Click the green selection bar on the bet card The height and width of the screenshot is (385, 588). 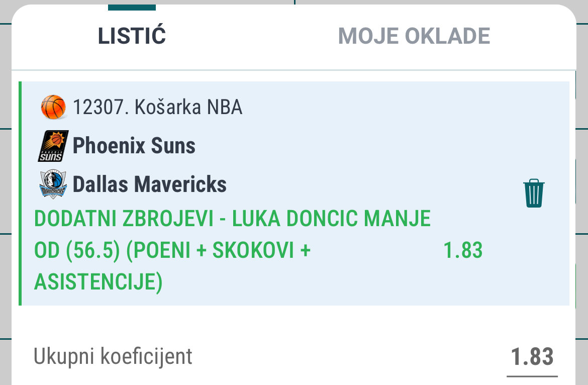pyautogui.click(x=20, y=194)
